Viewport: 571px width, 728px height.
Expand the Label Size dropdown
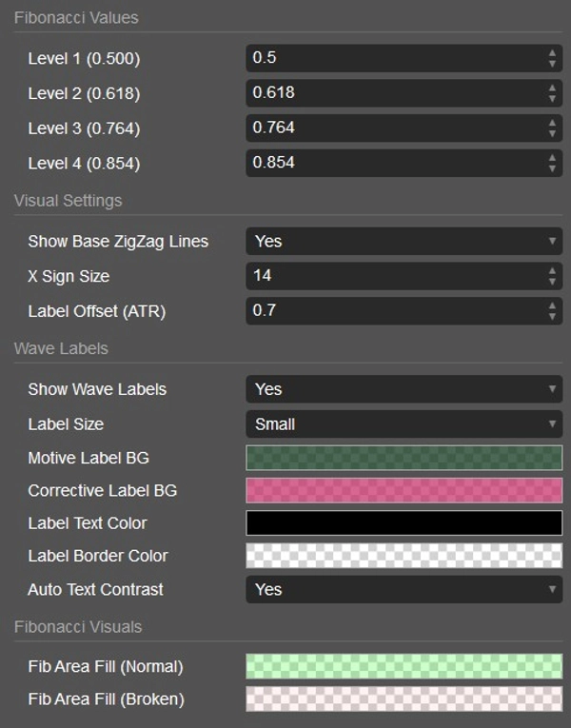point(404,424)
